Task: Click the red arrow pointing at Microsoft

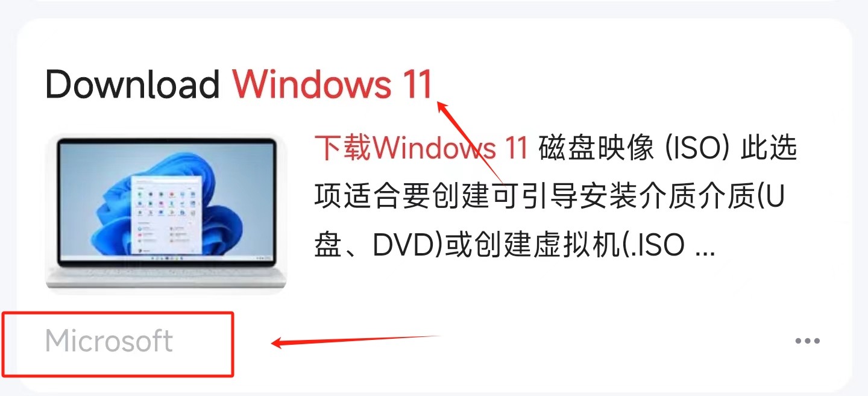Action: (x=356, y=341)
